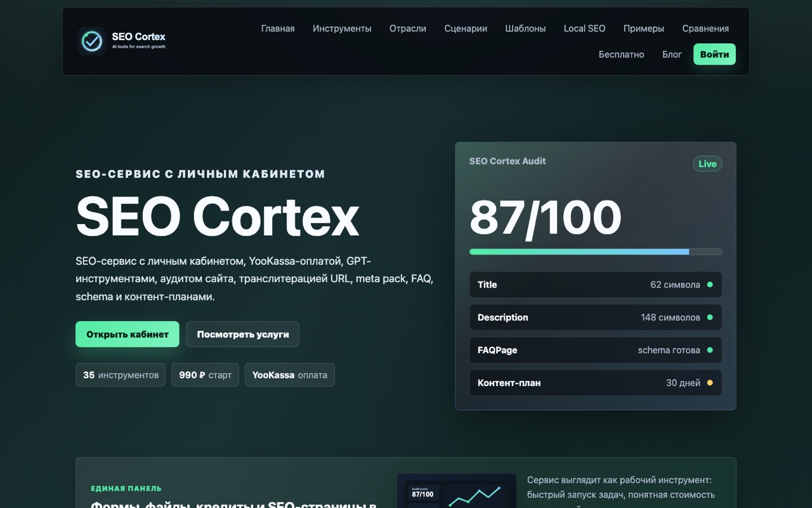Click the Открыть кабинет button
The width and height of the screenshot is (812, 508).
point(128,334)
